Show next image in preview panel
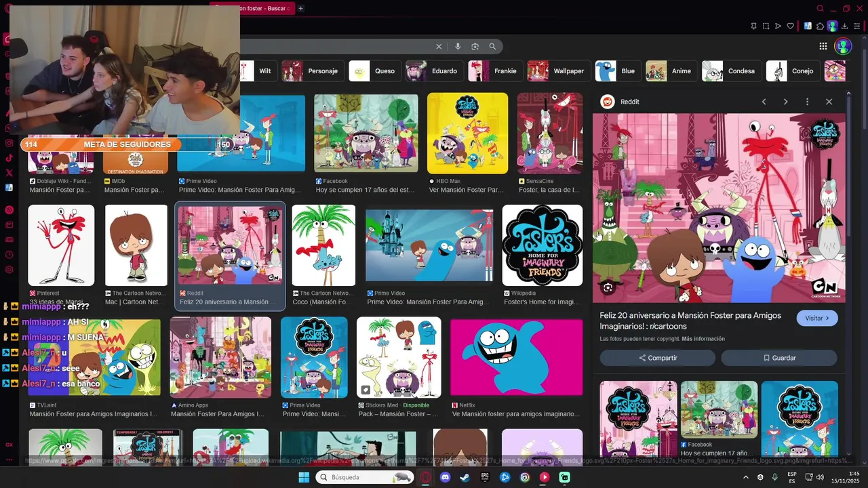868x488 pixels. click(785, 102)
